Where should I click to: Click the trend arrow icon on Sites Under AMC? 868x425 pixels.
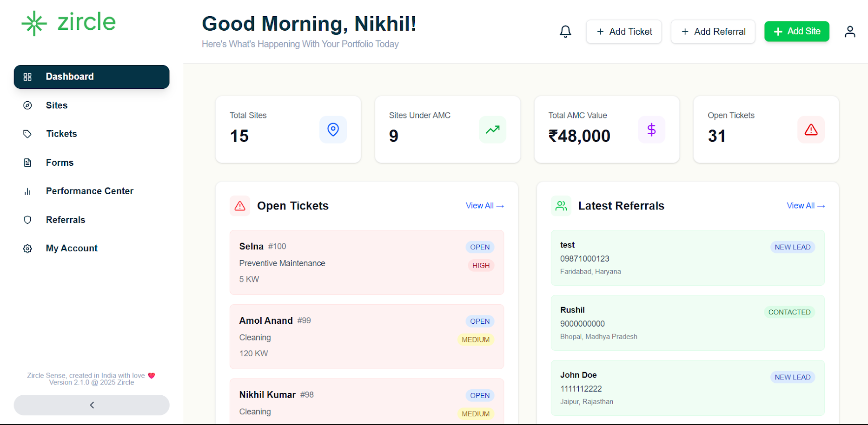pos(492,129)
